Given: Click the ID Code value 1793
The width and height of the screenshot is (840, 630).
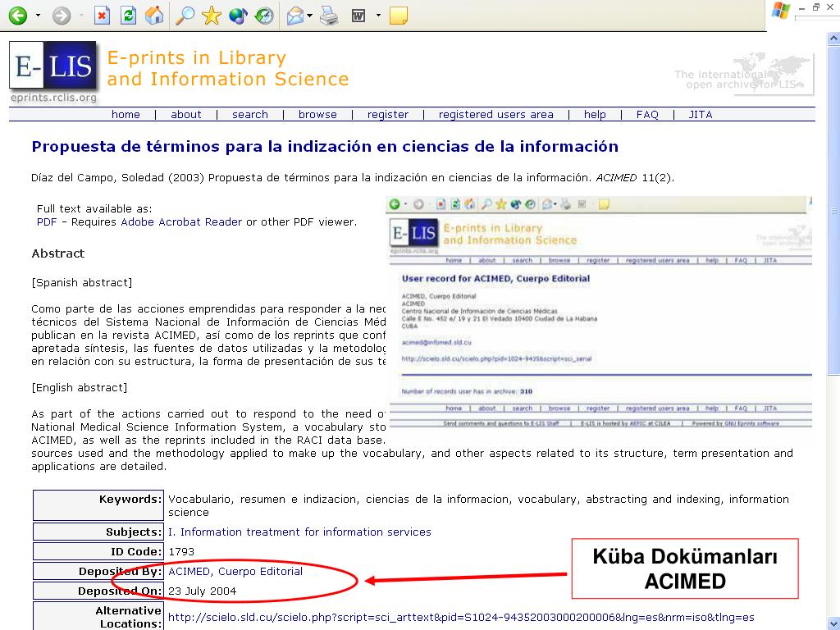Looking at the screenshot, I should [x=181, y=552].
